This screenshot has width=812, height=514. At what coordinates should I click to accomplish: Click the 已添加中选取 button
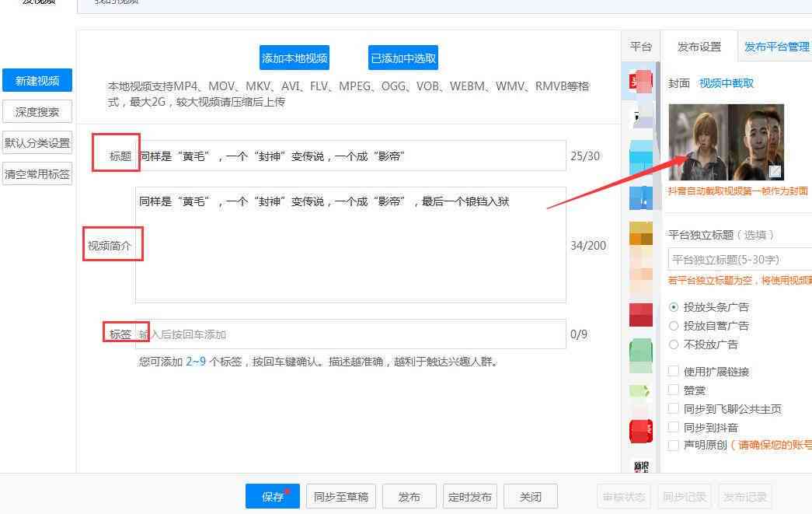403,58
